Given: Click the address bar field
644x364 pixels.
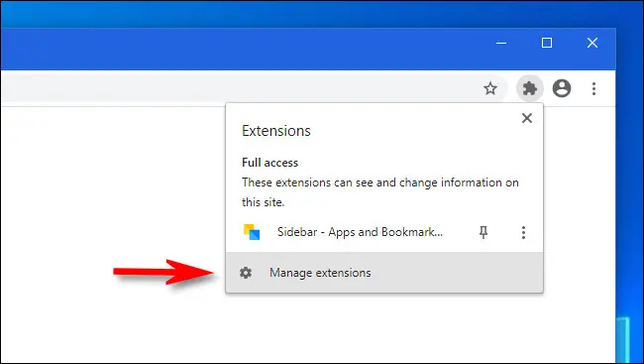Looking at the screenshot, I should [x=255, y=88].
